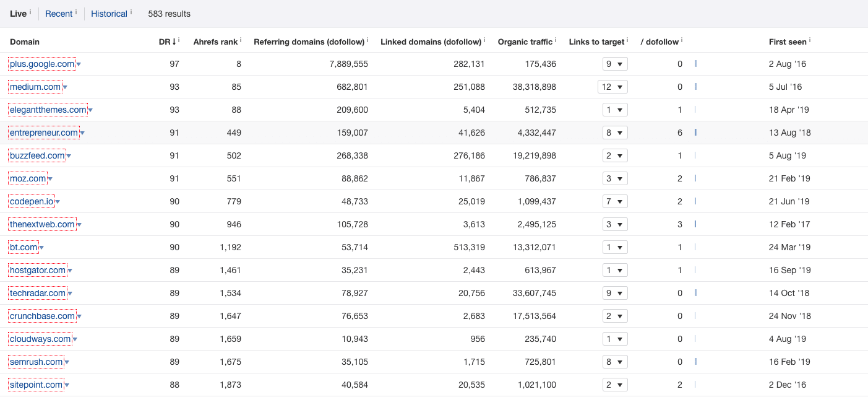868x397 pixels.
Task: Open Links to target dropdown for plus.google.com
Action: point(615,64)
